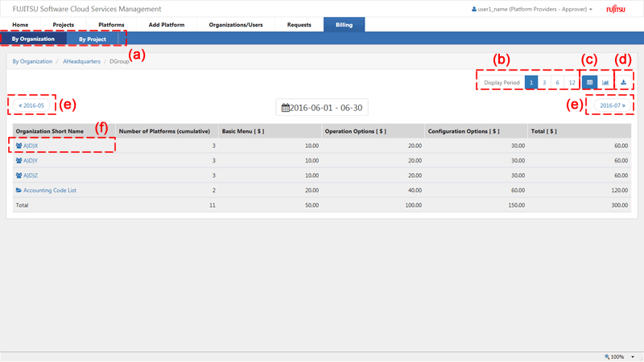
Task: Open the Add Platform tab
Action: coord(167,25)
